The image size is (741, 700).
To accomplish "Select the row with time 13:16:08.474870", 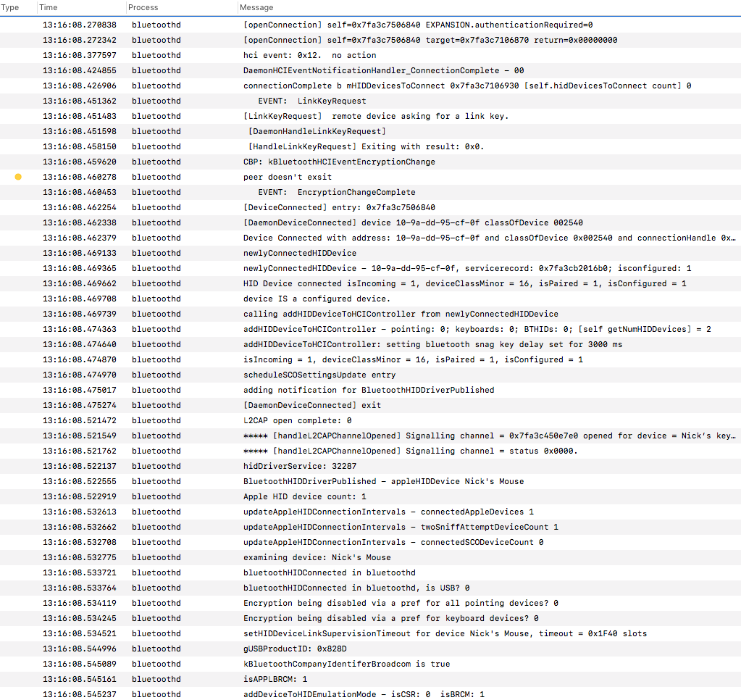I will pyautogui.click(x=371, y=359).
